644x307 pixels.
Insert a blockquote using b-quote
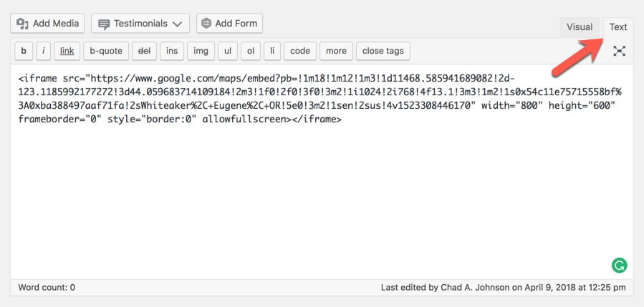(x=106, y=51)
